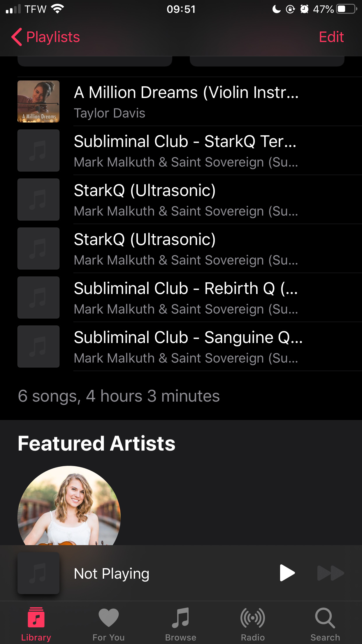
Task: Go back to Playlists
Action: pyautogui.click(x=45, y=37)
